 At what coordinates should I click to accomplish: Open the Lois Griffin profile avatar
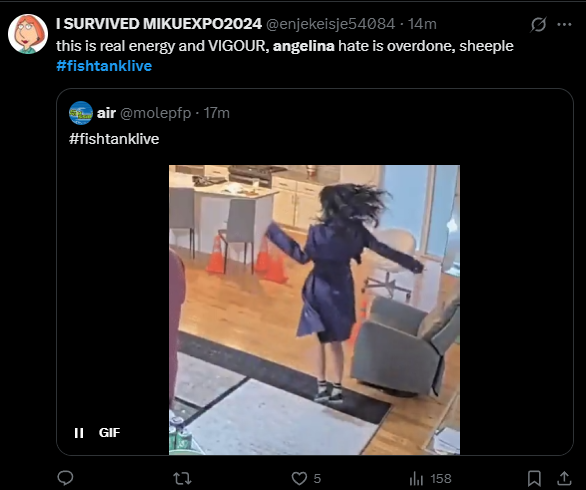point(28,34)
